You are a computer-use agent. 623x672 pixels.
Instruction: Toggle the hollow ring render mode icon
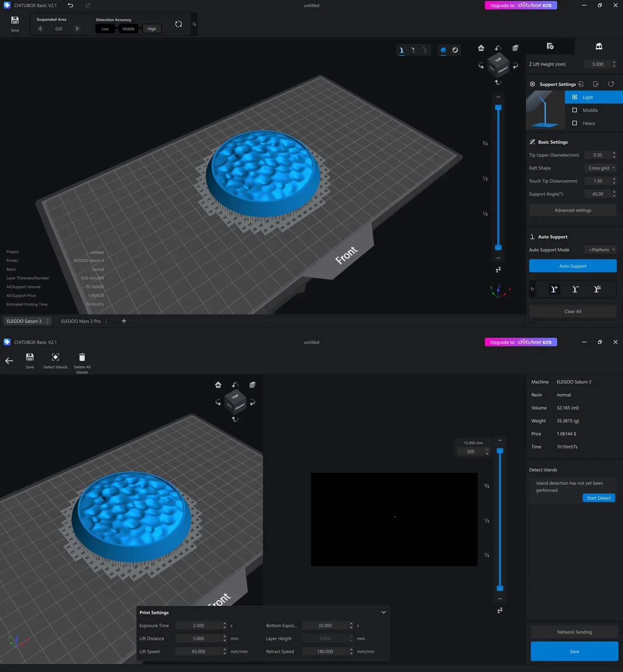coord(455,50)
